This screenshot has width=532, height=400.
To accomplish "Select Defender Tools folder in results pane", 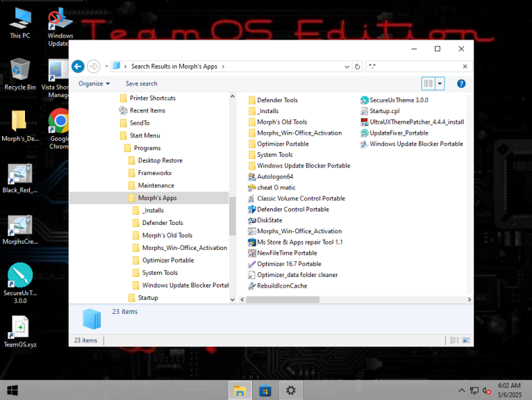I will [273, 100].
